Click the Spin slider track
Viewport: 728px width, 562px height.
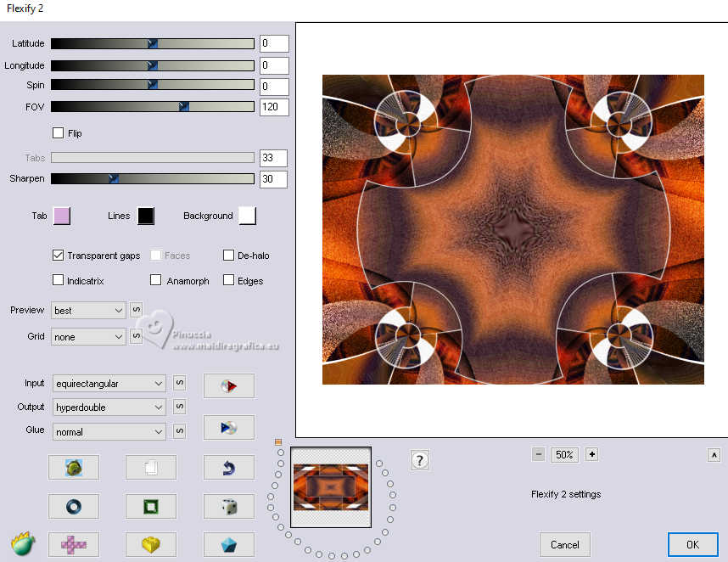pos(152,85)
